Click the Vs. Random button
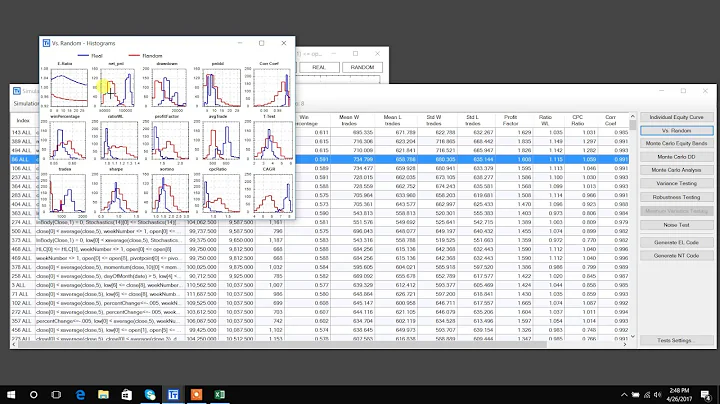The height and width of the screenshot is (404, 720). tap(676, 130)
